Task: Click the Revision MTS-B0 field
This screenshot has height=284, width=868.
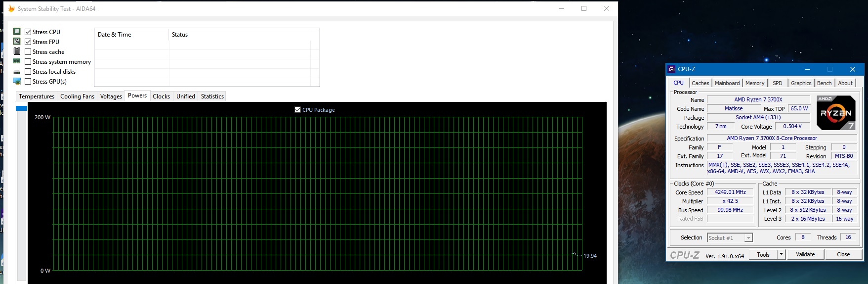Action: (x=844, y=156)
